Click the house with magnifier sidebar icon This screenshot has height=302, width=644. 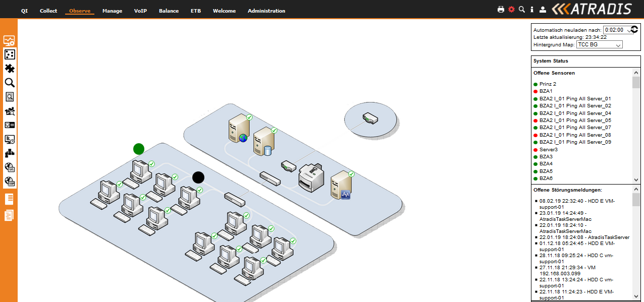point(9,111)
